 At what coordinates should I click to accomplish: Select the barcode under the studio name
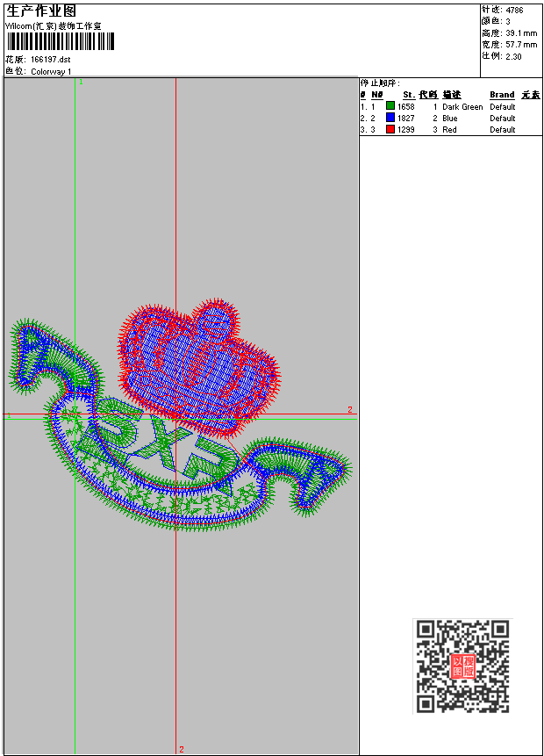[x=61, y=41]
